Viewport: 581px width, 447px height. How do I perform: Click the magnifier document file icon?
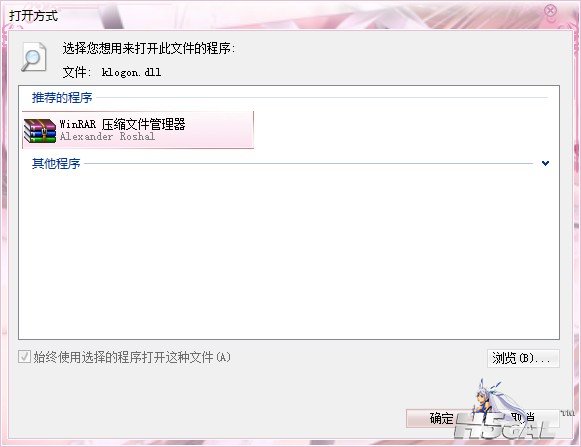point(34,57)
